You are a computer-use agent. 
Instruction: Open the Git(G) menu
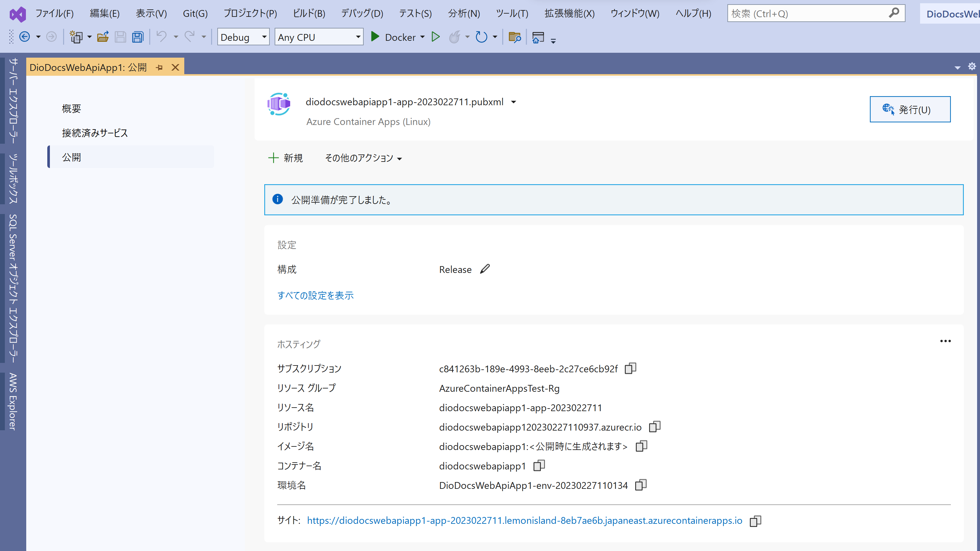[x=195, y=14]
